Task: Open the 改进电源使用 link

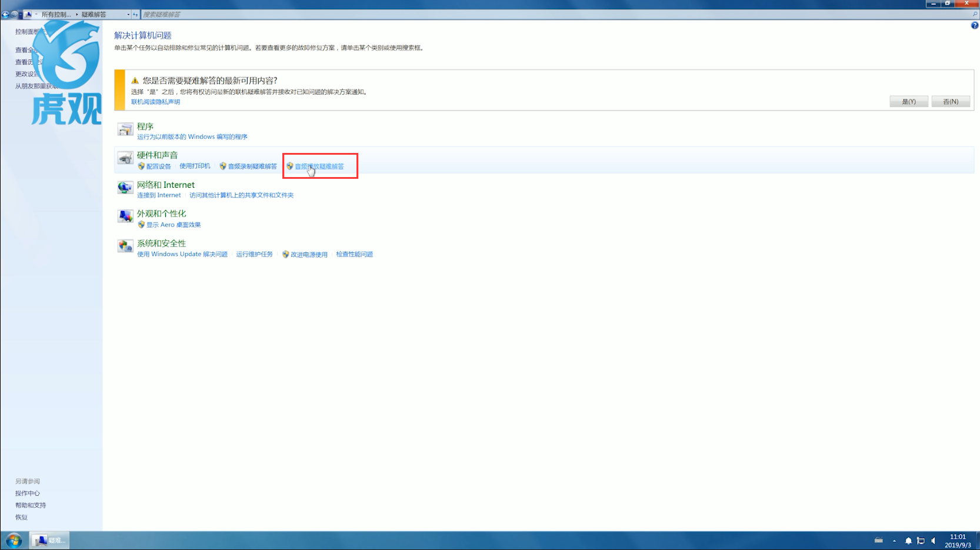Action: click(x=309, y=255)
